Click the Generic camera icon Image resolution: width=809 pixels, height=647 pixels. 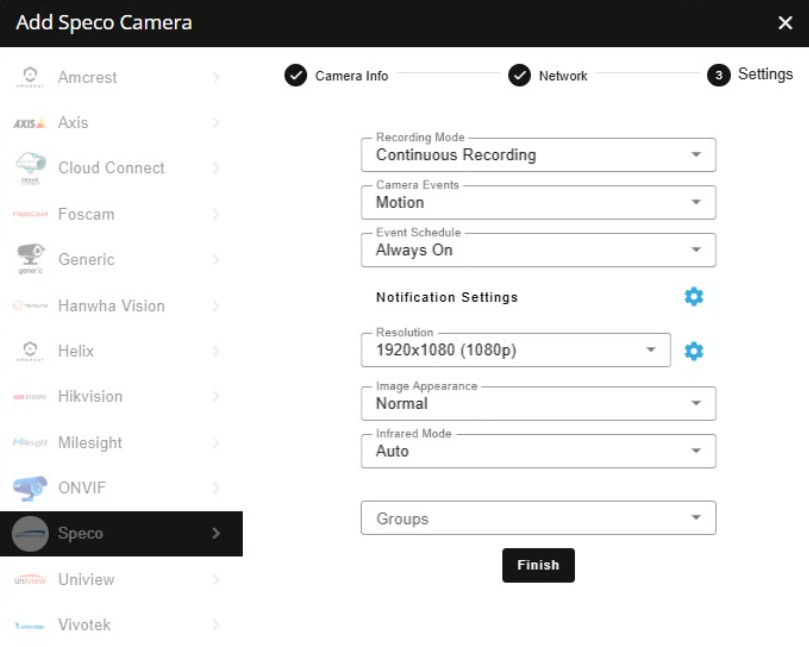coord(30,259)
